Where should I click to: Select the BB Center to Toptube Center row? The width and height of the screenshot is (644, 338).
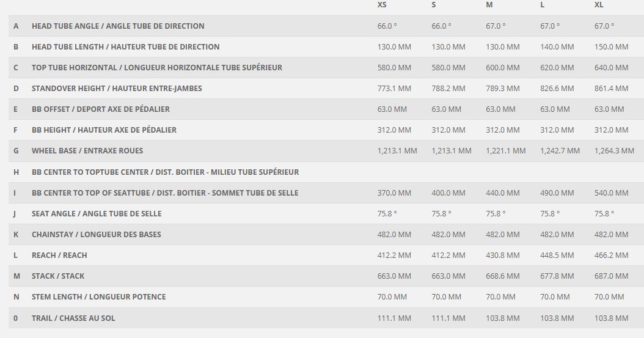click(x=165, y=172)
